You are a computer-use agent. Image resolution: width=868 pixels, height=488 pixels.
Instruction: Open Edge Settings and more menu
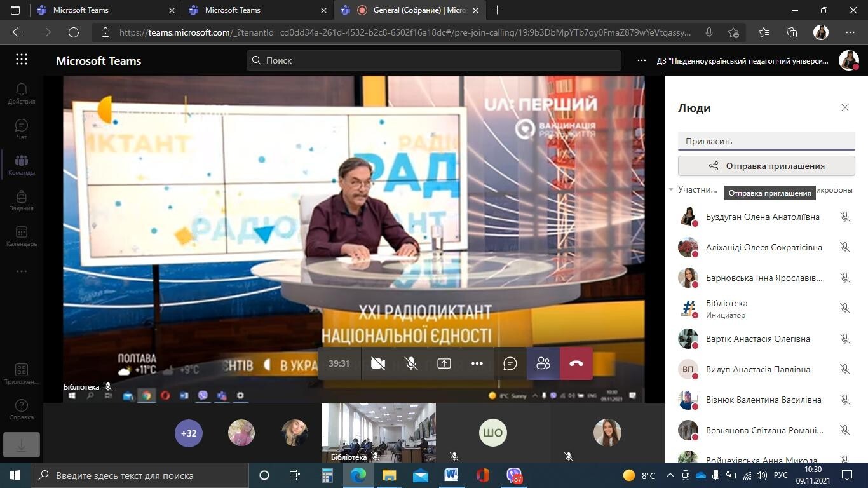click(x=850, y=32)
